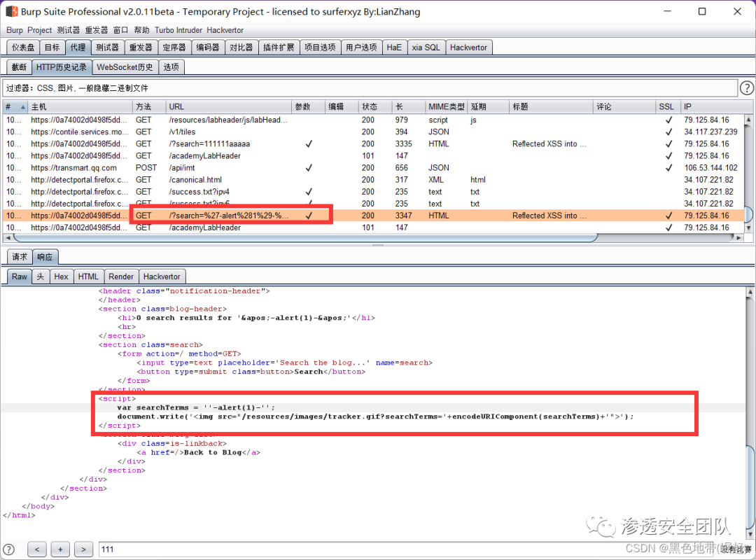The height and width of the screenshot is (560, 756).
Task: Open the Project menu
Action: pos(39,30)
